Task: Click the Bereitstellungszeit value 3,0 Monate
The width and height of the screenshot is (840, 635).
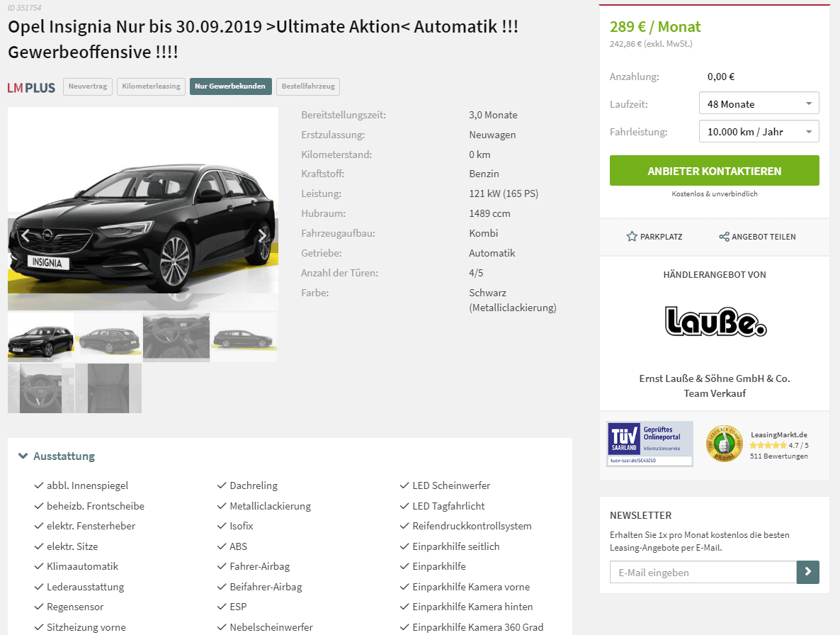Action: (x=493, y=115)
